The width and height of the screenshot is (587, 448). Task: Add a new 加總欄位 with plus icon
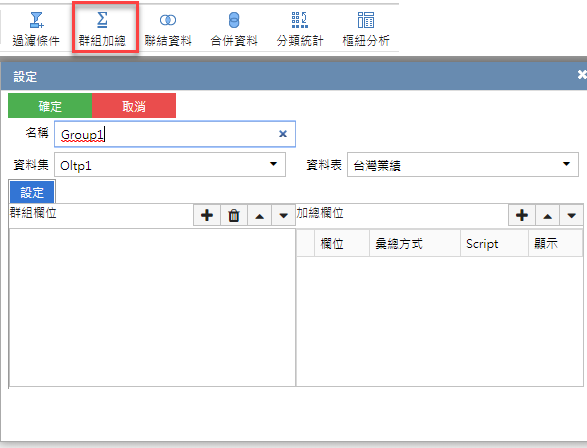(522, 215)
